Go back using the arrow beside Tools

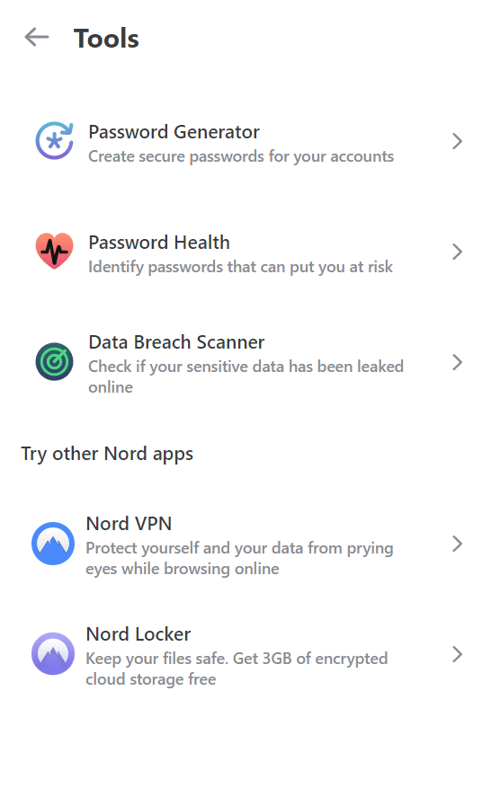pyautogui.click(x=37, y=37)
